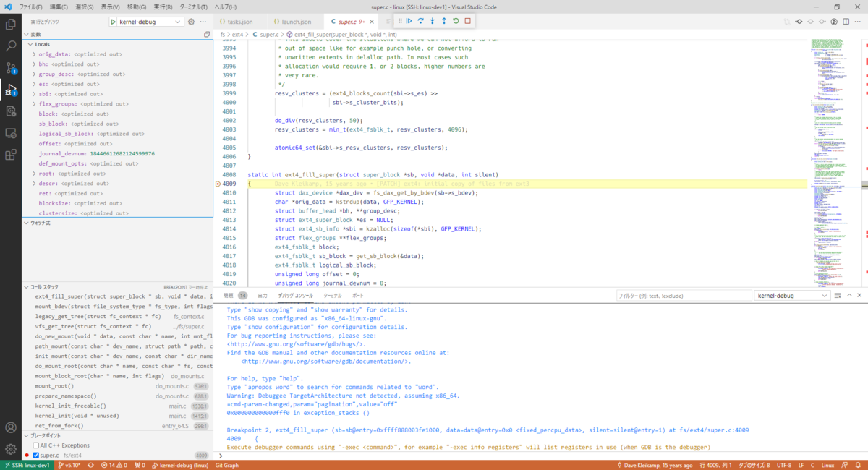The width and height of the screenshot is (868, 470).
Task: Click the ext4 breadcrumb segment
Action: click(x=238, y=34)
